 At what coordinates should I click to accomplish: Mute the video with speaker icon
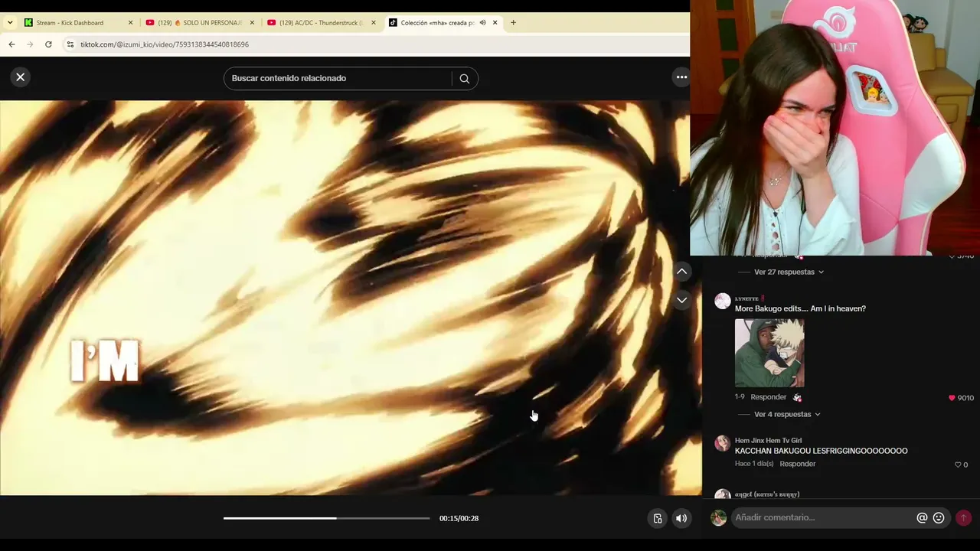[x=681, y=519]
